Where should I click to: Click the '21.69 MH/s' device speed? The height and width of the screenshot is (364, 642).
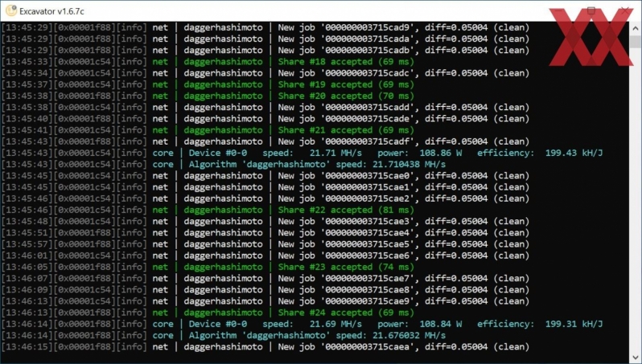pos(335,325)
